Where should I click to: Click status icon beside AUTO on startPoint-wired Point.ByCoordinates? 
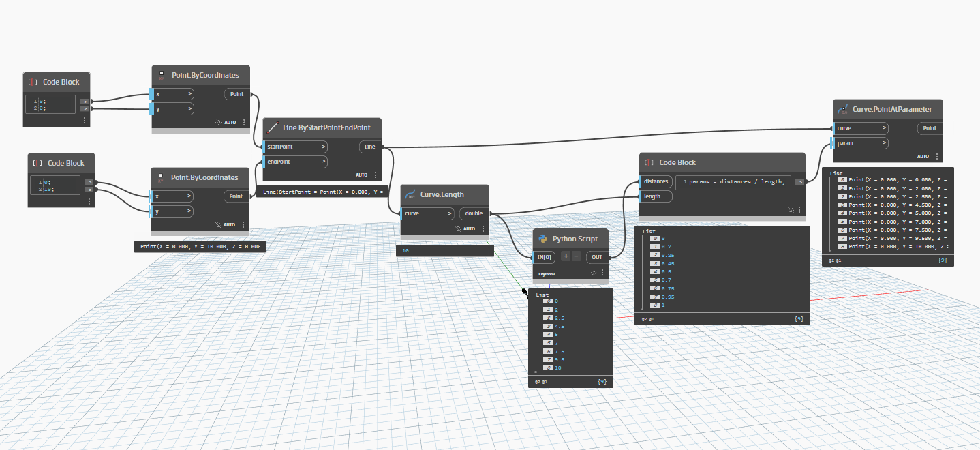(x=218, y=123)
